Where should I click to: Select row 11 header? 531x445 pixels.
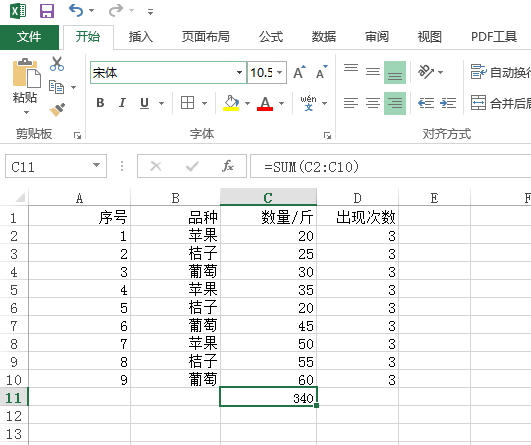pyautogui.click(x=14, y=397)
